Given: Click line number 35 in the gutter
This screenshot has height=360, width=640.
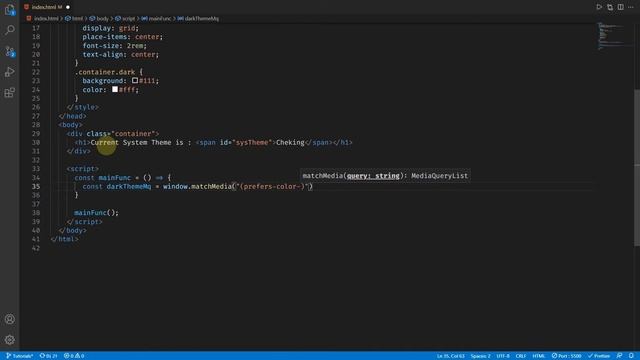Looking at the screenshot, I should (x=36, y=186).
